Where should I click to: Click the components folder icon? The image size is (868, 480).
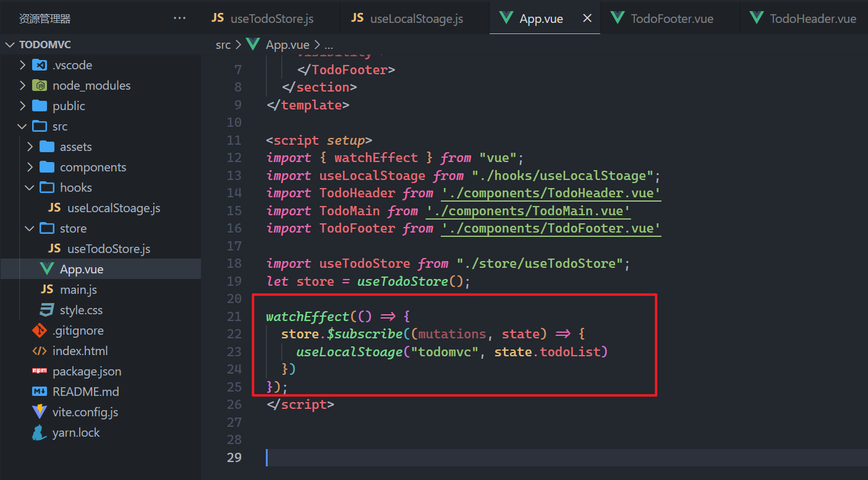click(x=47, y=168)
